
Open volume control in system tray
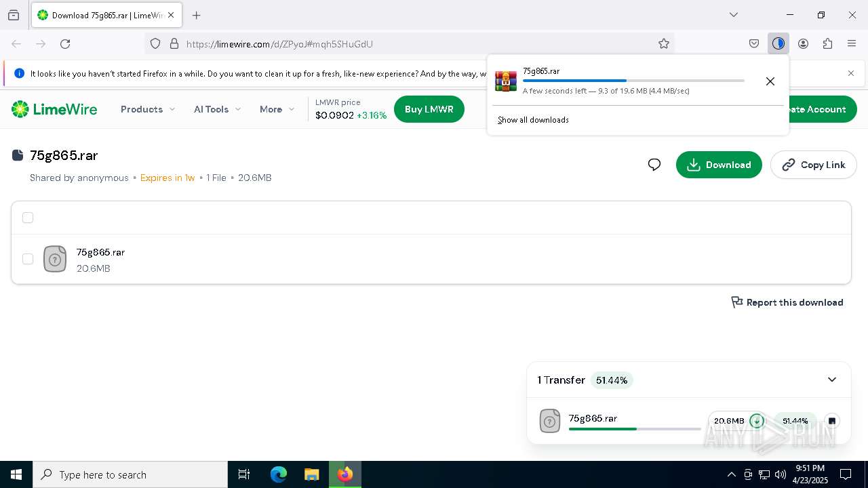point(781,474)
